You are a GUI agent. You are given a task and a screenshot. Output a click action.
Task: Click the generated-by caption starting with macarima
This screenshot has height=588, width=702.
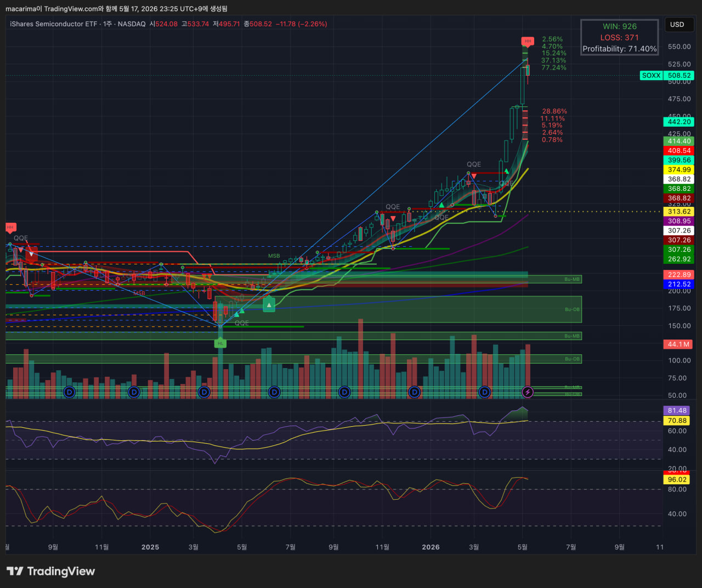(116, 9)
